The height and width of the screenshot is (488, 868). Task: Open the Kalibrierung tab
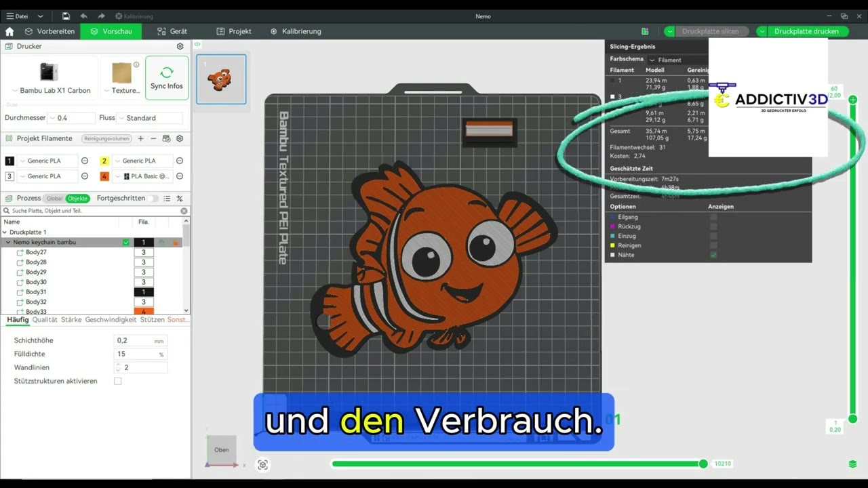tap(296, 31)
